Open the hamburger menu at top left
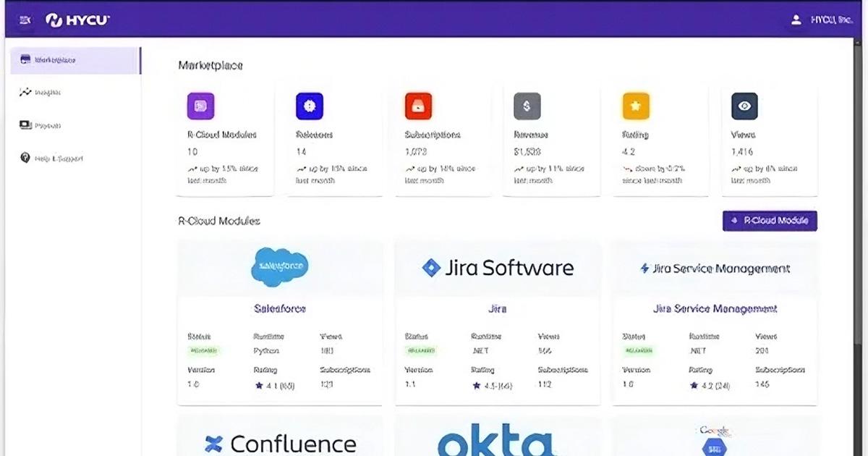Viewport: 868px width, 456px height. pyautogui.click(x=24, y=18)
